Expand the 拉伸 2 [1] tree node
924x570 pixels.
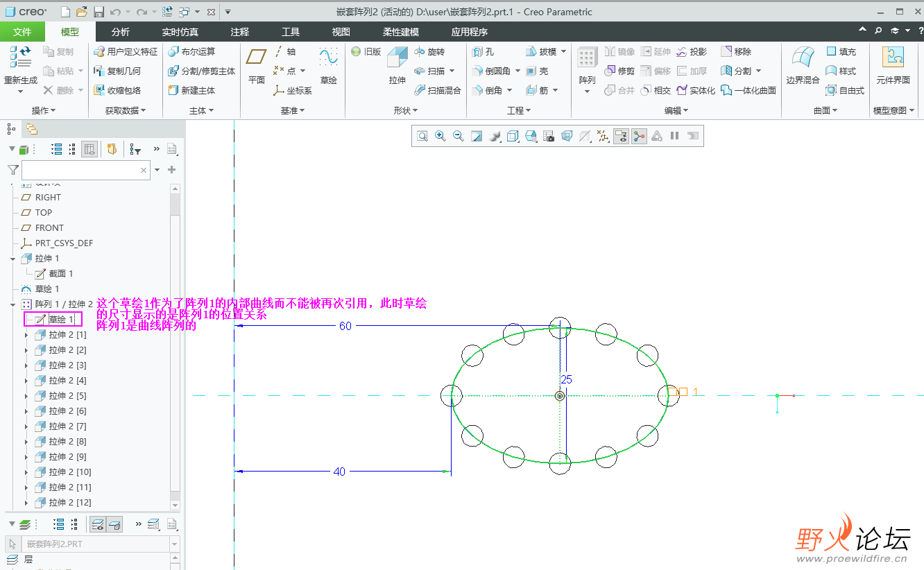click(26, 335)
